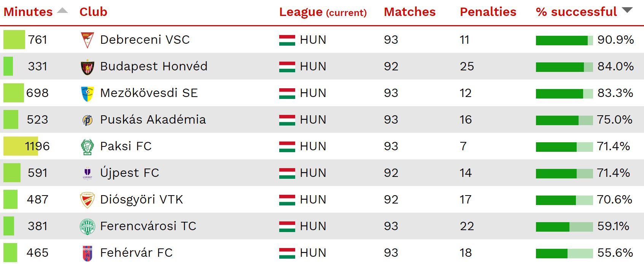Screen dimensions: 644x264
Task: Click the Paksi FC club crest
Action: (x=87, y=147)
